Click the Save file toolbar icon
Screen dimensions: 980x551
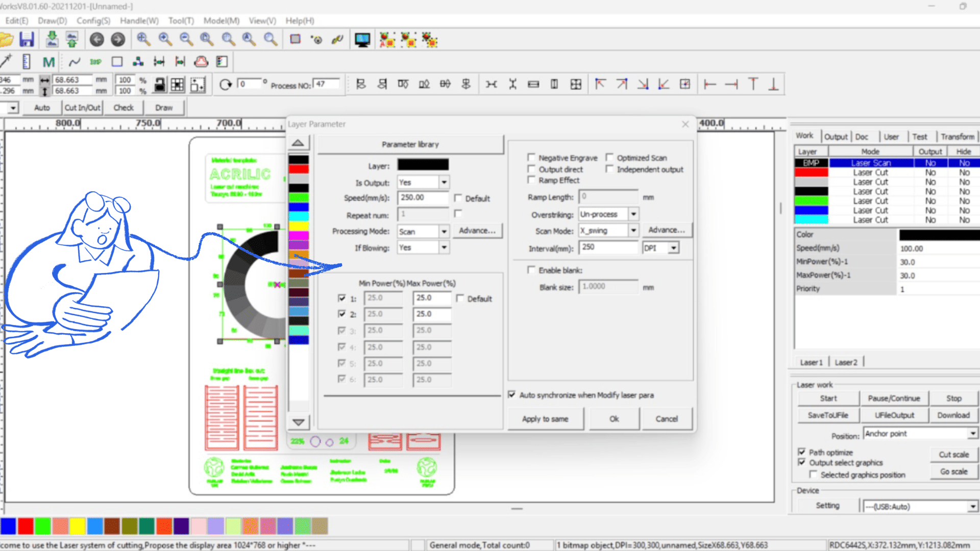27,39
